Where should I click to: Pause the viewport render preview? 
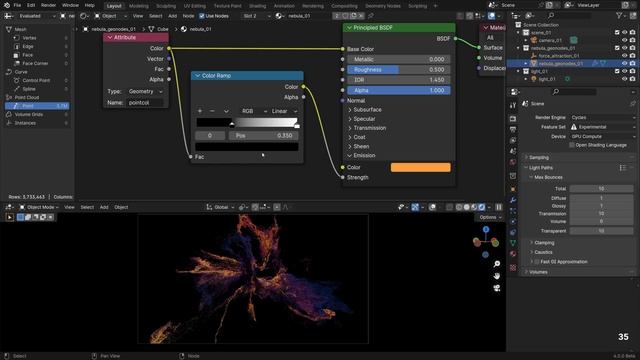[499, 207]
